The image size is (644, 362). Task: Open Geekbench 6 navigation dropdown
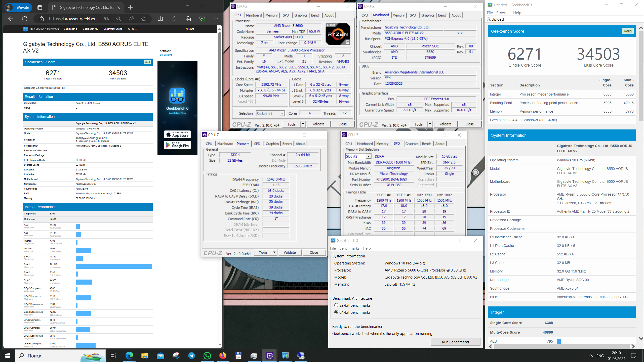coord(71,29)
